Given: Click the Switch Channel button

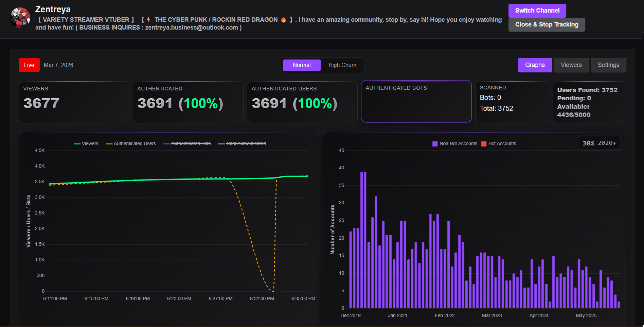Looking at the screenshot, I should coord(537,11).
